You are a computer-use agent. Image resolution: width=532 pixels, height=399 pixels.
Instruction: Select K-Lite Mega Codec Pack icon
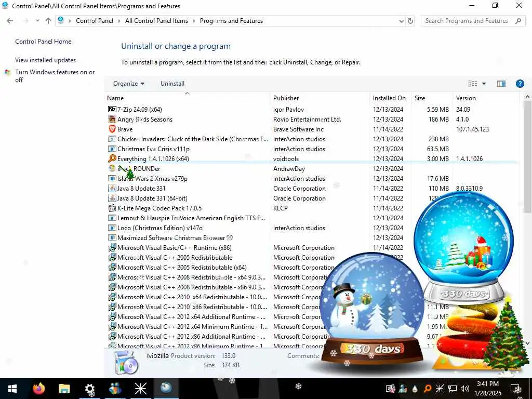click(x=112, y=208)
